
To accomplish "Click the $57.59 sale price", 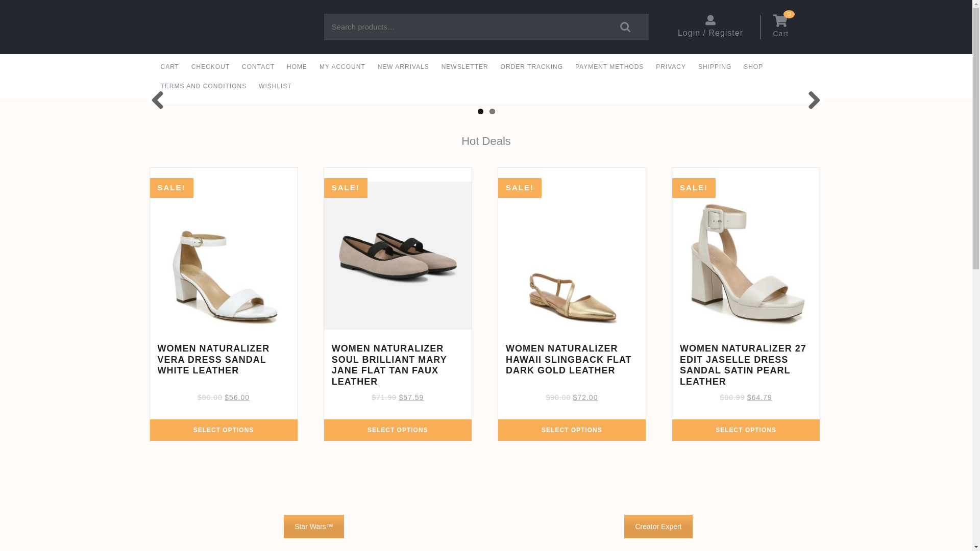I will point(411,397).
